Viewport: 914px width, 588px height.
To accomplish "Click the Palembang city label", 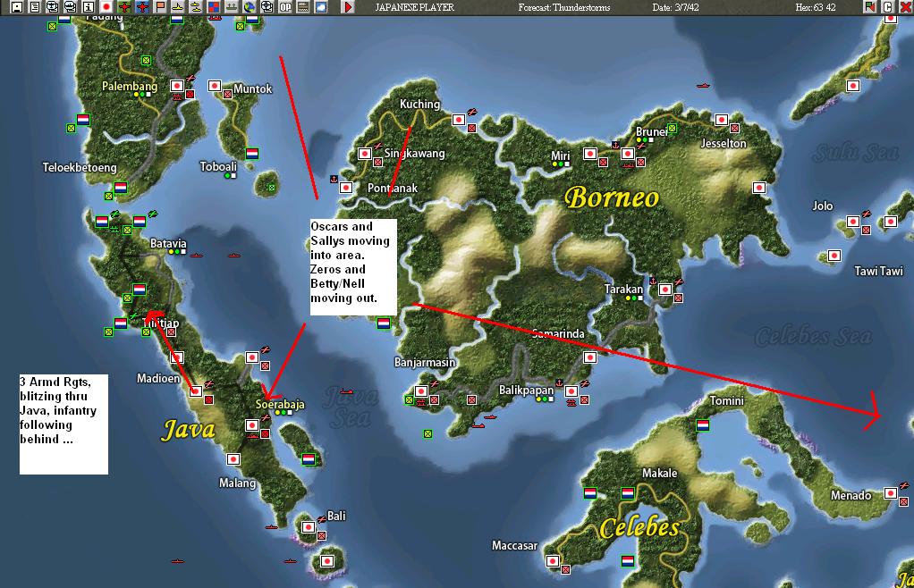I will pos(130,86).
